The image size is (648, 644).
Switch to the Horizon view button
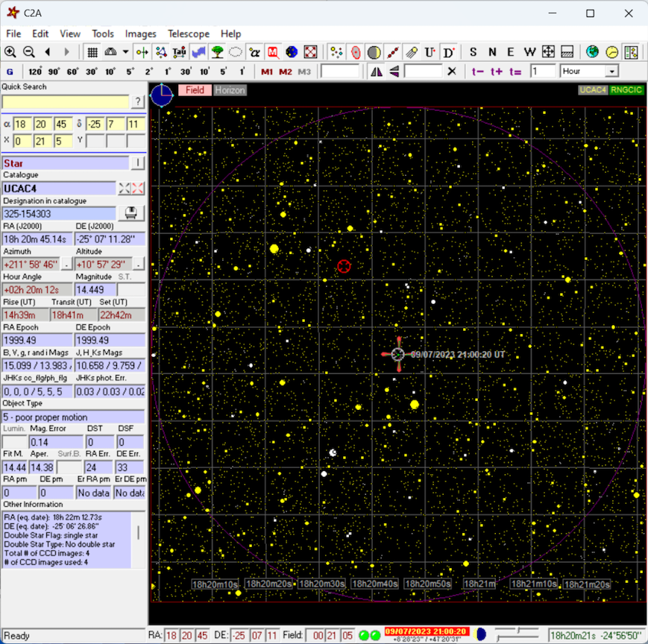pos(230,90)
